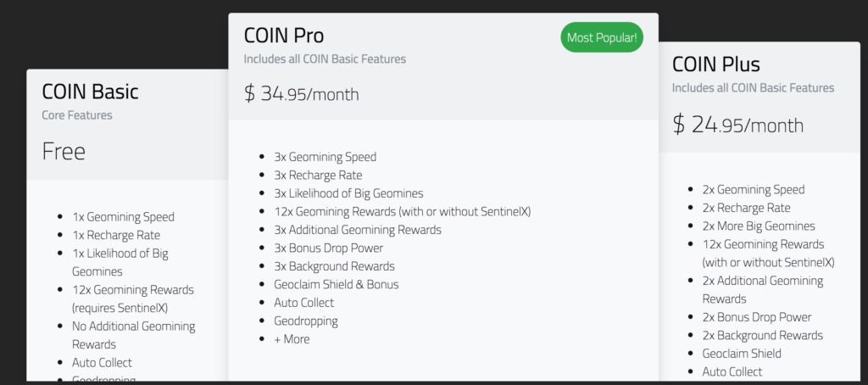The height and width of the screenshot is (385, 868).
Task: Click the $34.95/month price
Action: (302, 93)
